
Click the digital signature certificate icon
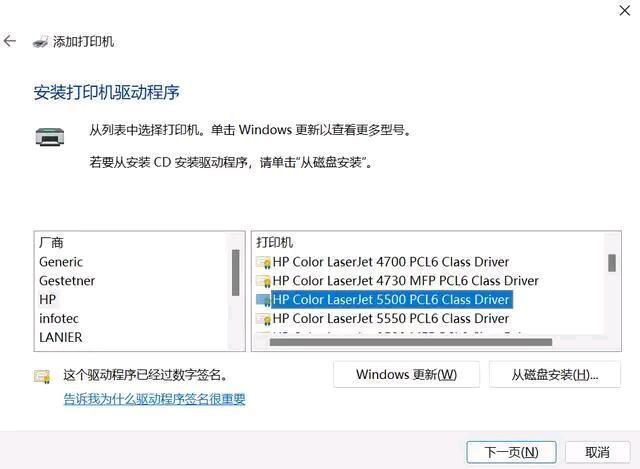point(42,376)
